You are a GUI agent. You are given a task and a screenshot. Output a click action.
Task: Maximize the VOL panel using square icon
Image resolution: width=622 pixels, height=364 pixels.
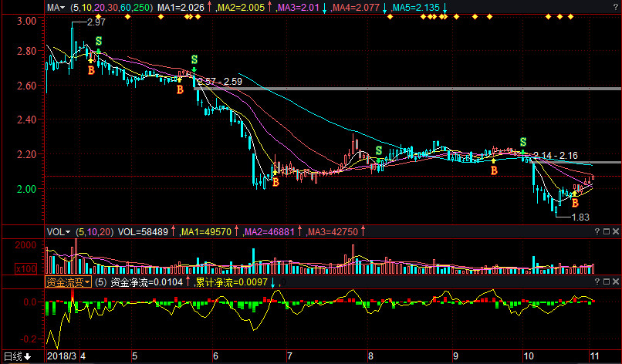click(606, 231)
